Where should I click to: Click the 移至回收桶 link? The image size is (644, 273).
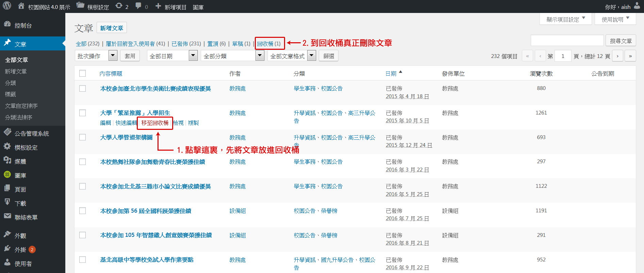point(155,123)
